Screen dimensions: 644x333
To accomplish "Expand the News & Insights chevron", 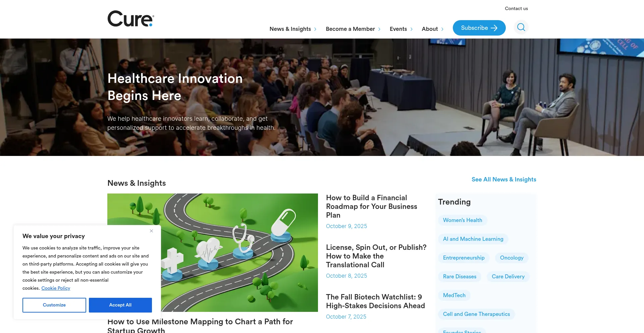I will coord(315,29).
